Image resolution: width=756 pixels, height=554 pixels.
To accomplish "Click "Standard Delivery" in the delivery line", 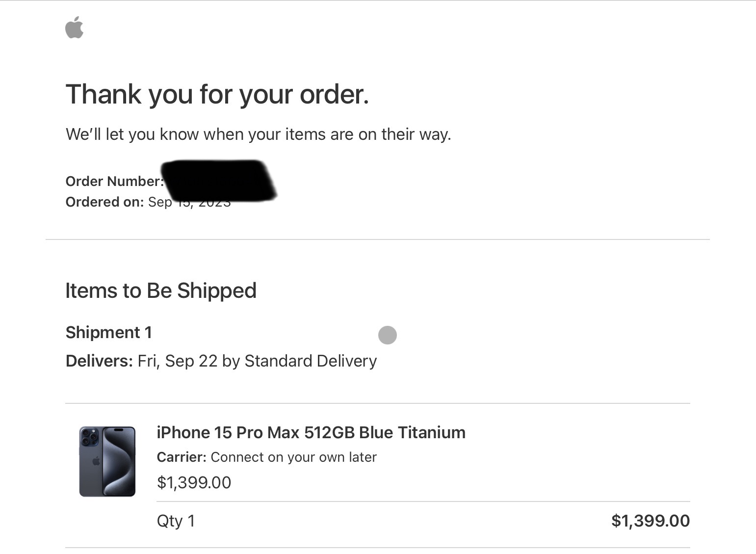I will pyautogui.click(x=311, y=361).
